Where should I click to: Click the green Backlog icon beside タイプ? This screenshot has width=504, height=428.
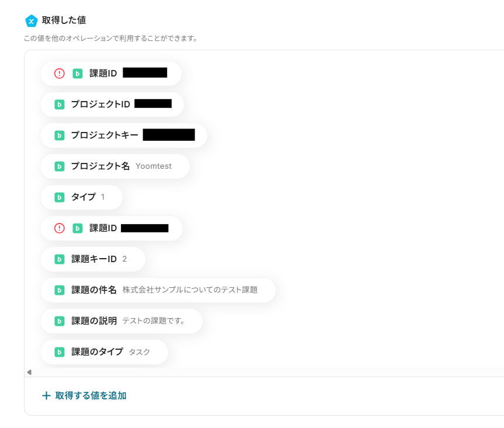click(59, 197)
